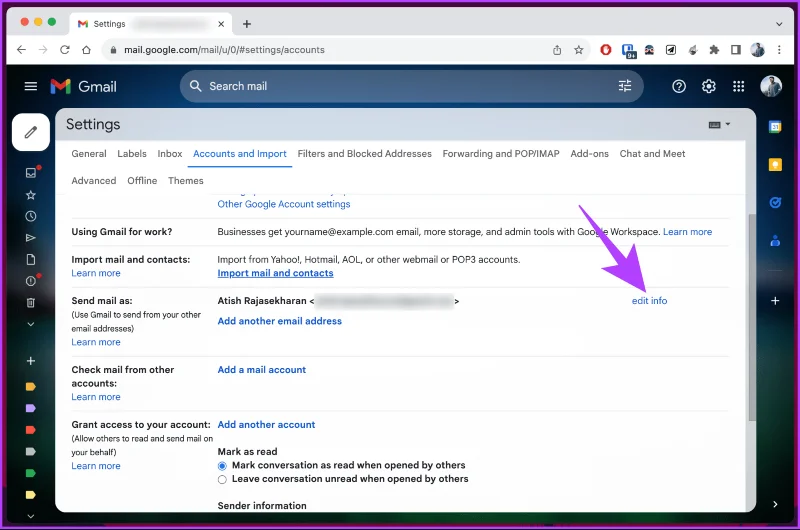
Task: Open the main menu hamburger icon
Action: 31,86
